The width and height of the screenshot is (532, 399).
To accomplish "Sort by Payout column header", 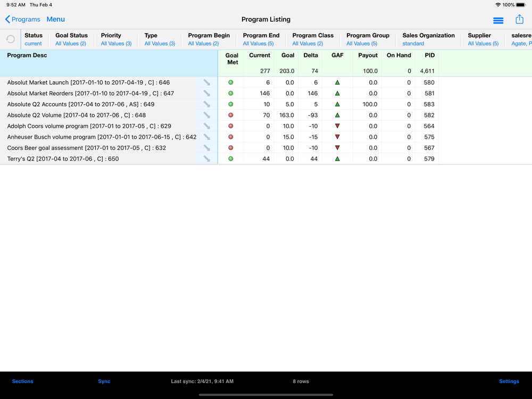I will coord(368,55).
